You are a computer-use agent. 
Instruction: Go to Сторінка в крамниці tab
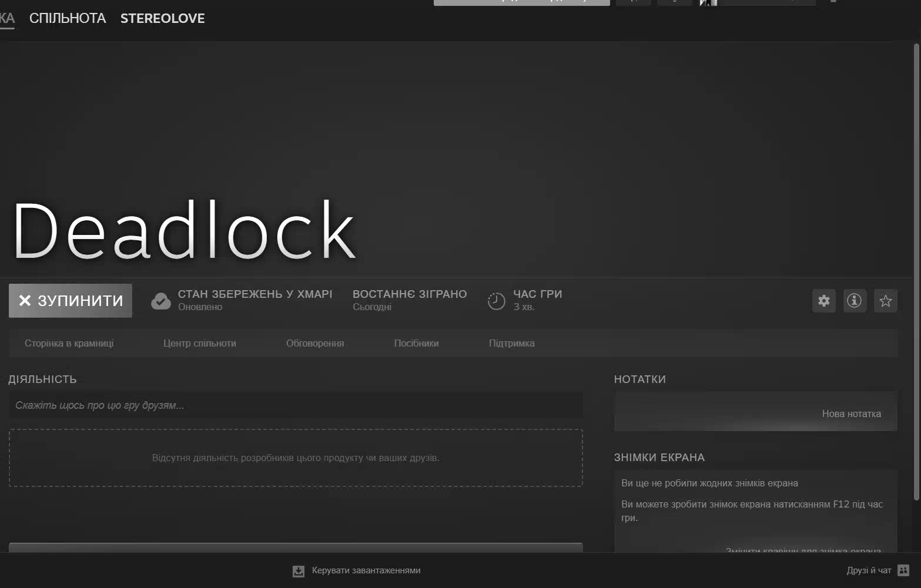[x=69, y=343]
